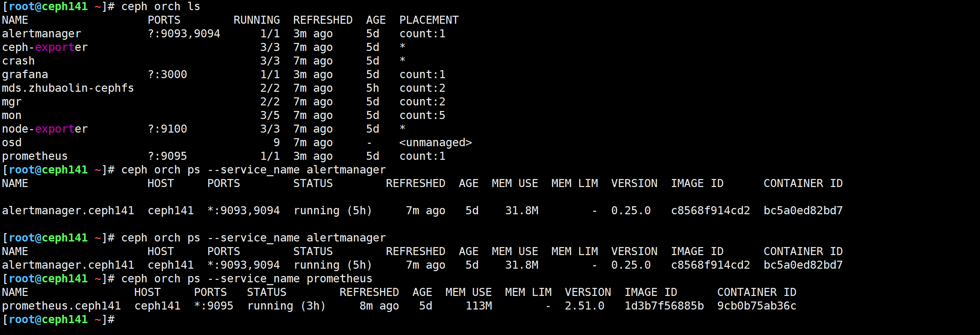Select the grafana service name

(25, 75)
